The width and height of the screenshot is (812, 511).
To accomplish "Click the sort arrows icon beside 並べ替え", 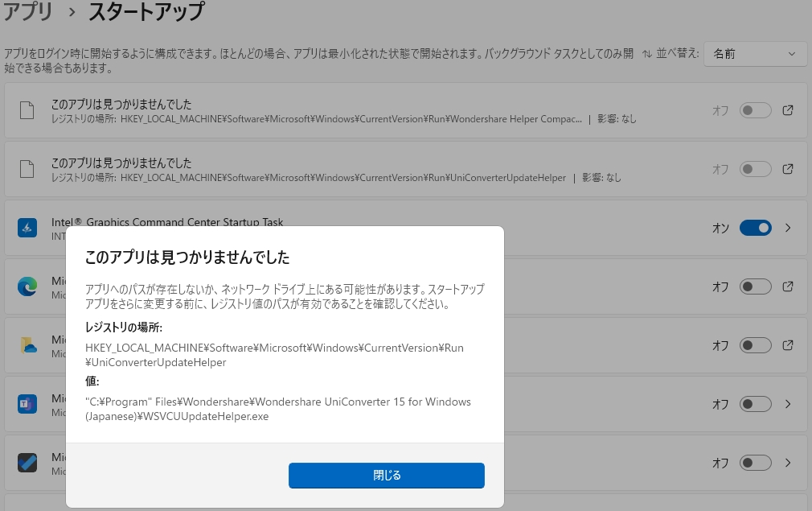I will pos(647,54).
